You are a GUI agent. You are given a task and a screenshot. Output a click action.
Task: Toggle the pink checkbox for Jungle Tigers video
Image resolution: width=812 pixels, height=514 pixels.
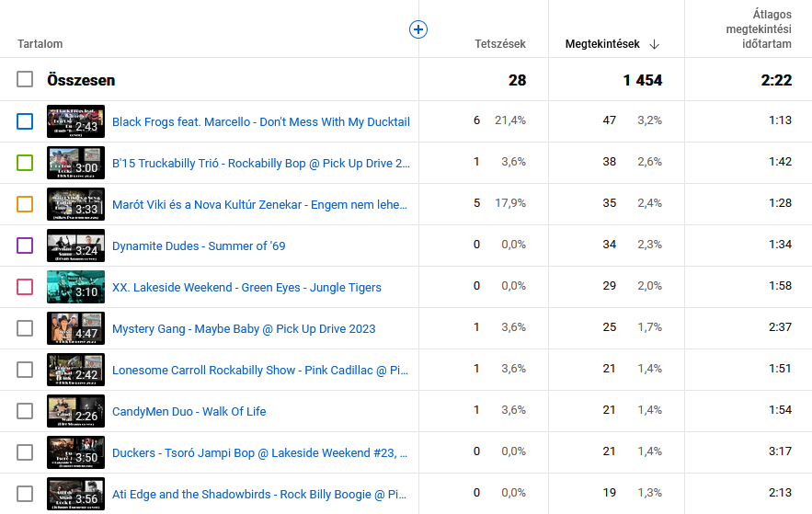25,287
